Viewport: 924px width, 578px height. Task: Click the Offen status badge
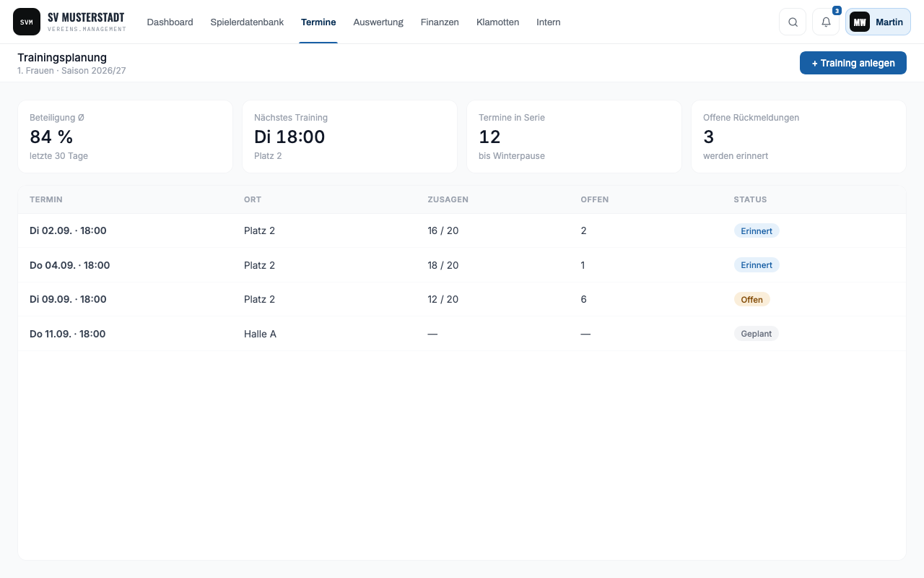point(751,299)
